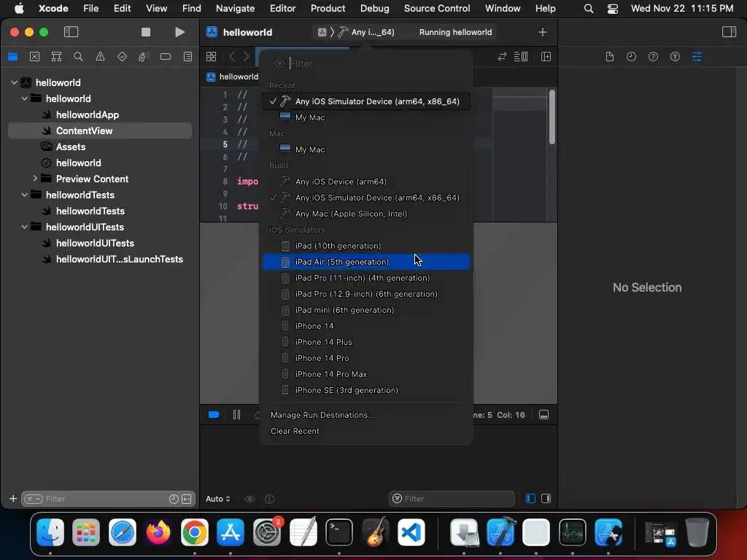This screenshot has width=747, height=560.
Task: Open the Source Control navigator icon
Action: point(34,57)
